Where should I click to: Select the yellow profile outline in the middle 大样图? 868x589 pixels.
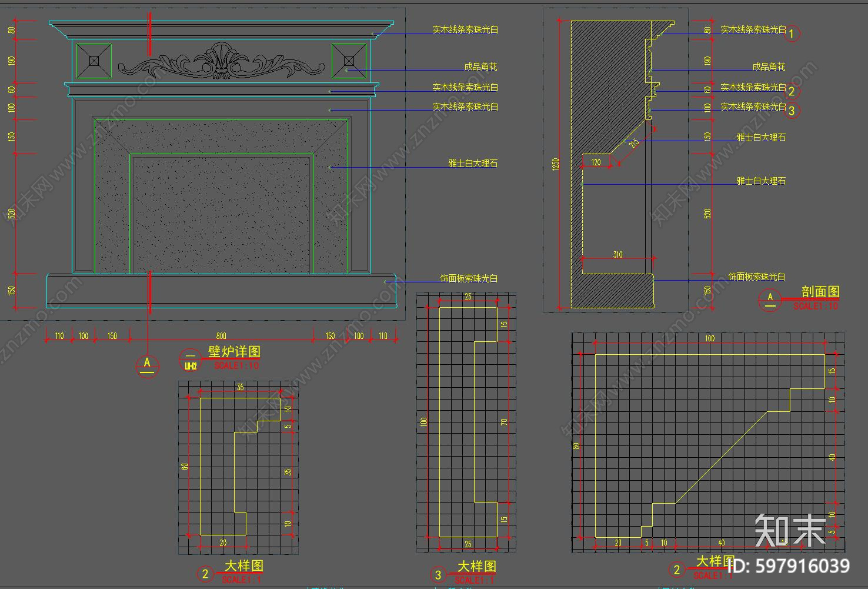(x=468, y=422)
